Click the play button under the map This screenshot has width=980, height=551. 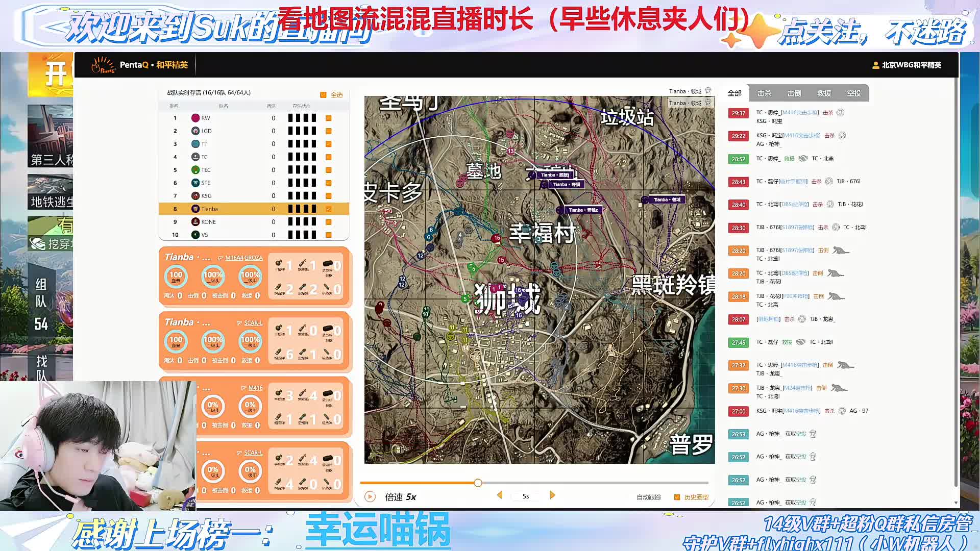370,496
